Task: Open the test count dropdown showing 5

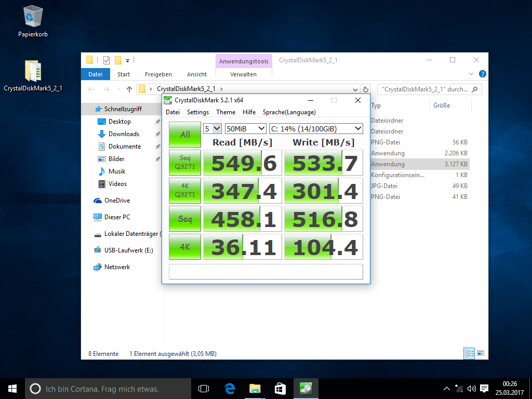Action: pos(212,129)
